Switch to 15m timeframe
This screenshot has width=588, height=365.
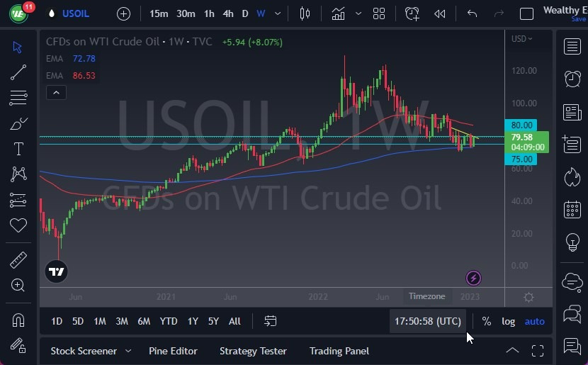click(159, 14)
